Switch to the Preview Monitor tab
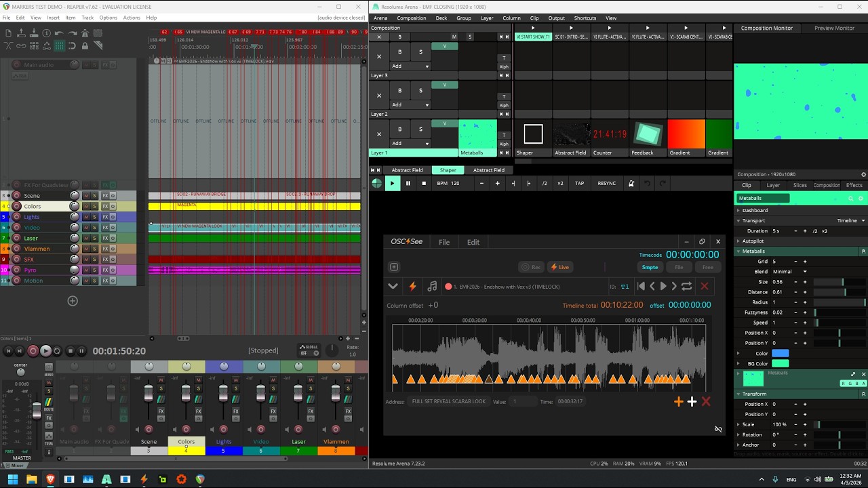The image size is (868, 488). pos(834,28)
